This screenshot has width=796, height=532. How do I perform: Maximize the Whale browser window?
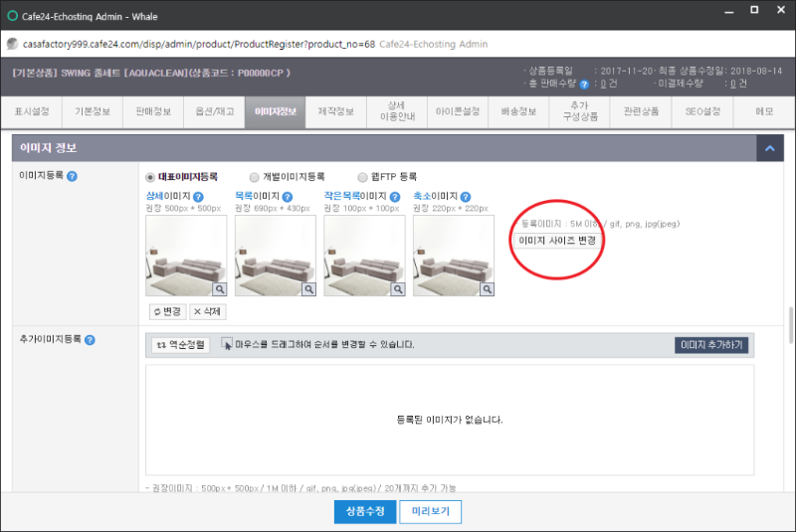[x=754, y=10]
